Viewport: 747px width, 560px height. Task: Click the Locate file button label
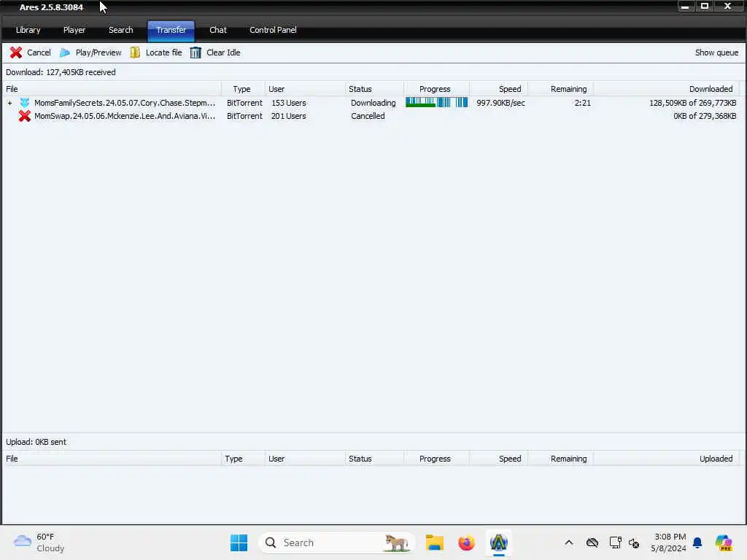click(x=164, y=52)
